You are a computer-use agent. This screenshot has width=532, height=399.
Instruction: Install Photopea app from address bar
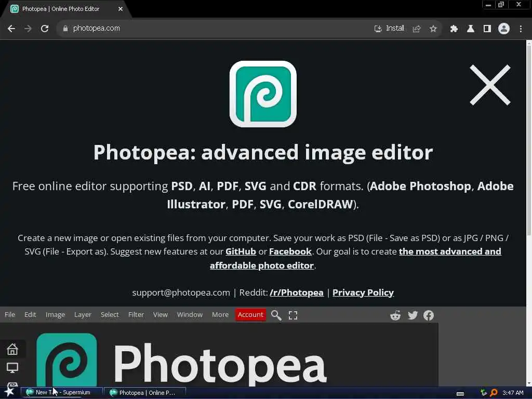click(x=389, y=29)
